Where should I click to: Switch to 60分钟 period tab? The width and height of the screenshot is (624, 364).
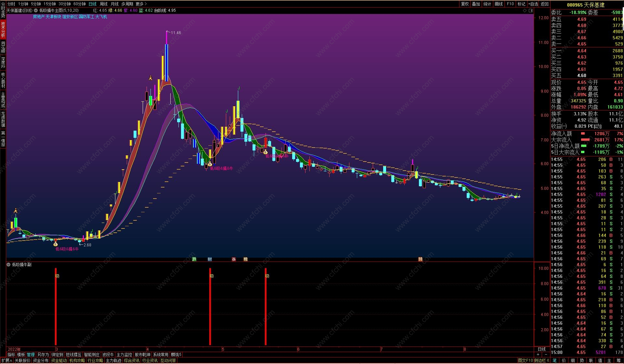click(79, 4)
